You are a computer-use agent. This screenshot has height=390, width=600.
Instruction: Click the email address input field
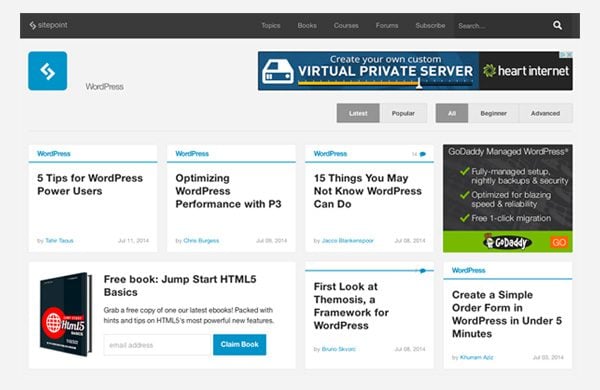(158, 345)
